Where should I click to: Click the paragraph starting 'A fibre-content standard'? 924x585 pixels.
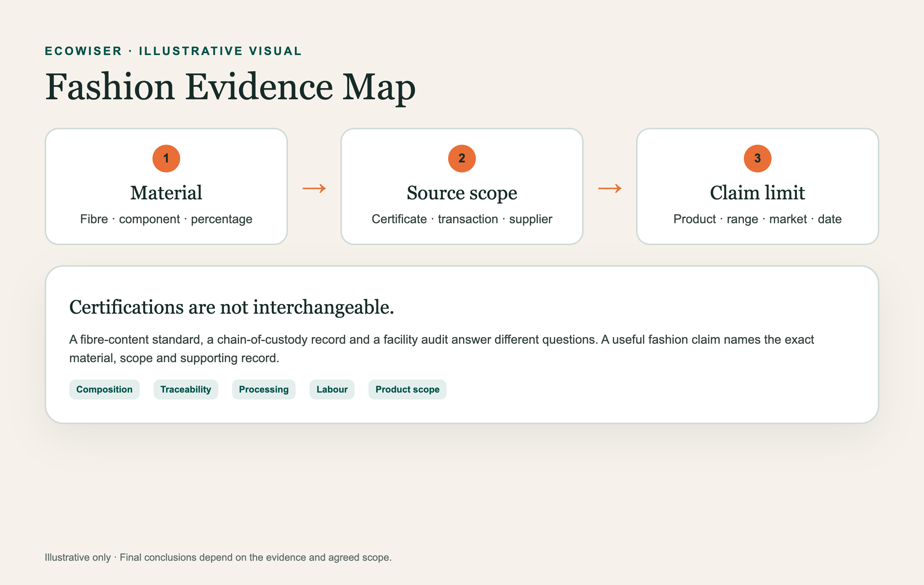[442, 349]
